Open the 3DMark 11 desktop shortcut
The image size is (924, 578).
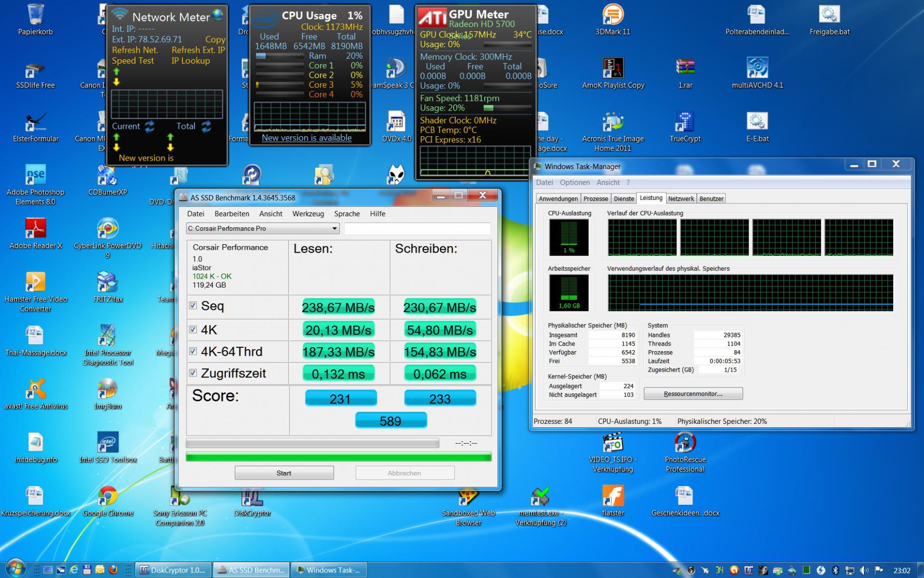click(612, 19)
